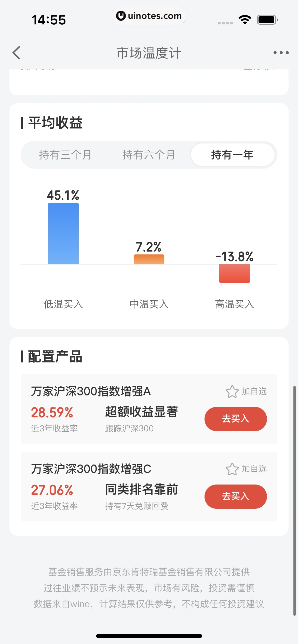
Task: Open the three-dot more options menu
Action: tap(281, 53)
